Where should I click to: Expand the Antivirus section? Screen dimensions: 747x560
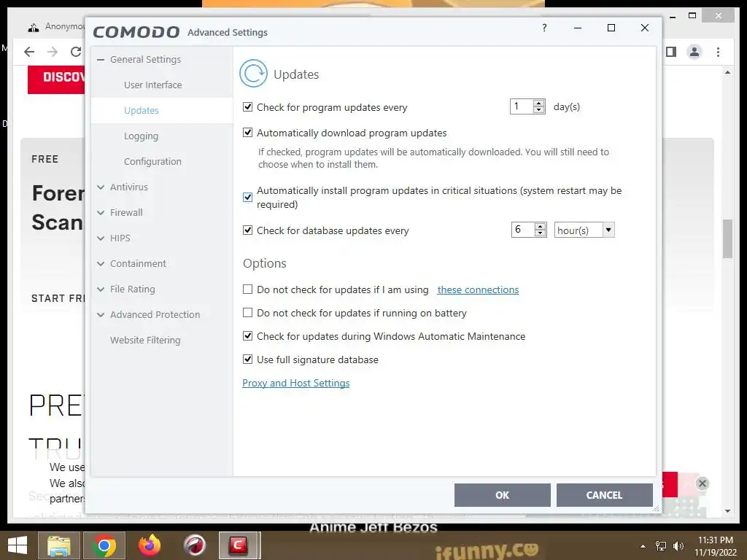pyautogui.click(x=101, y=187)
